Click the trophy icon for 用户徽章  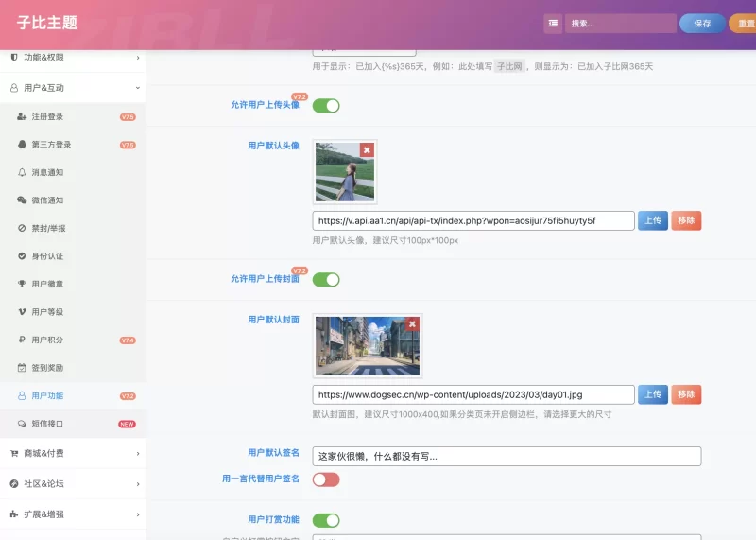point(22,284)
